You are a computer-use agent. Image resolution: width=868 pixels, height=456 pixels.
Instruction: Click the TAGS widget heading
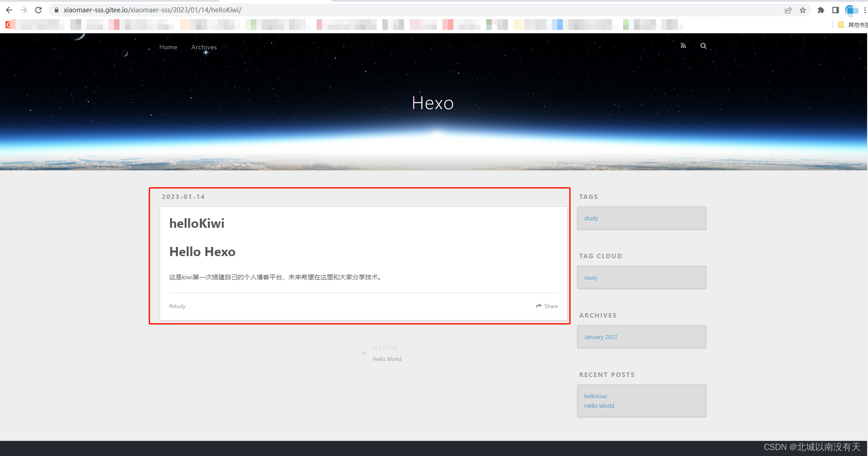(588, 197)
